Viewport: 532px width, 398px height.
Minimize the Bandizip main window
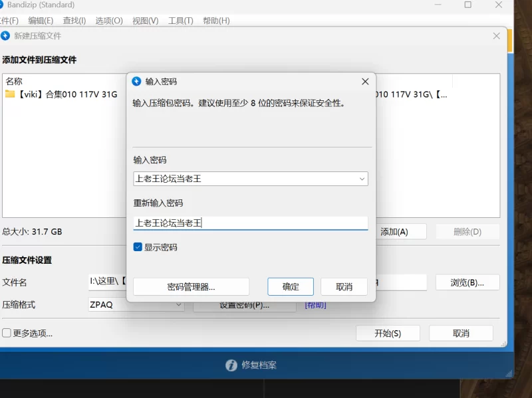[x=438, y=5]
